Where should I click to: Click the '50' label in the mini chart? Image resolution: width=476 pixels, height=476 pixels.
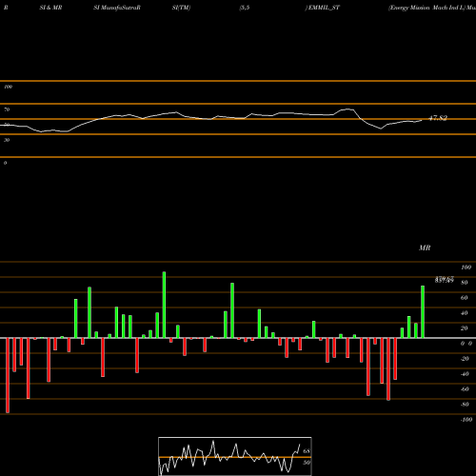coord(307,463)
